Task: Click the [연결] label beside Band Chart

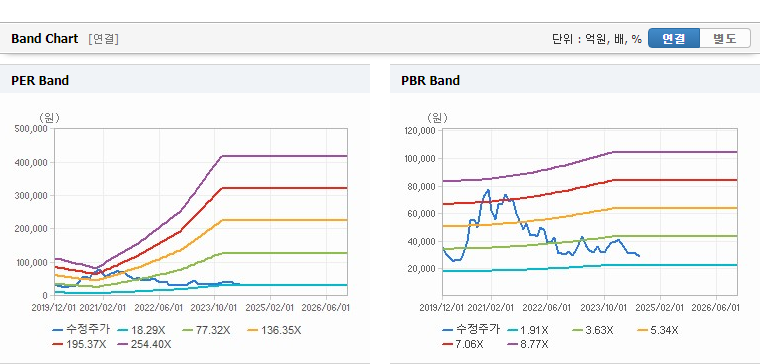Action: (103, 39)
